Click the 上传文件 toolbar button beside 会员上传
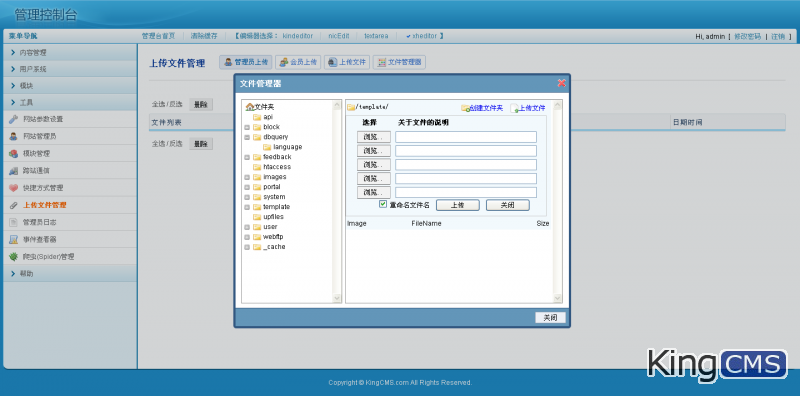 (347, 62)
